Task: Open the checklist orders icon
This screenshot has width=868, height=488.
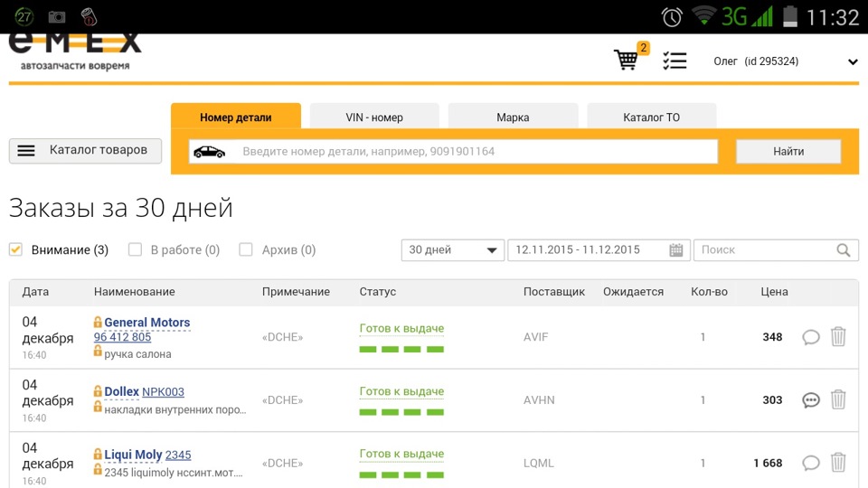Action: (x=675, y=61)
